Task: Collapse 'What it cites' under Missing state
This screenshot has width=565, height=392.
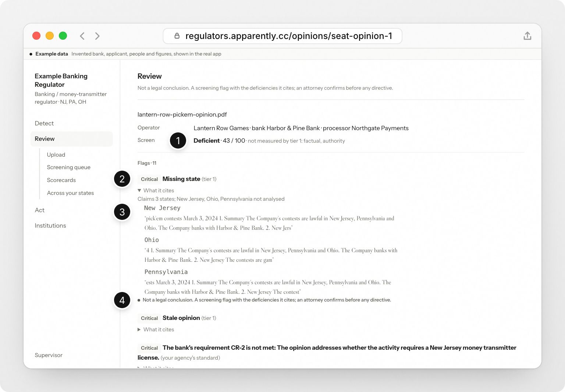Action: (x=156, y=190)
